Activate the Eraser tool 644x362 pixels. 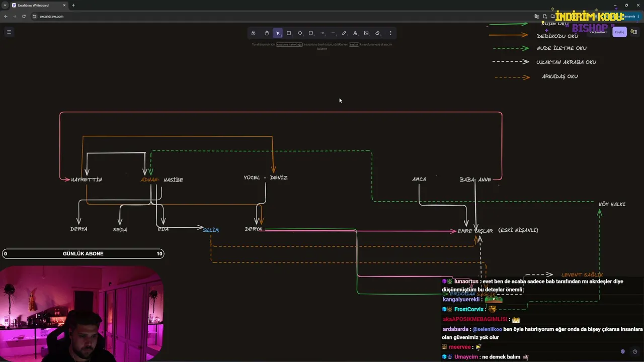pyautogui.click(x=377, y=33)
